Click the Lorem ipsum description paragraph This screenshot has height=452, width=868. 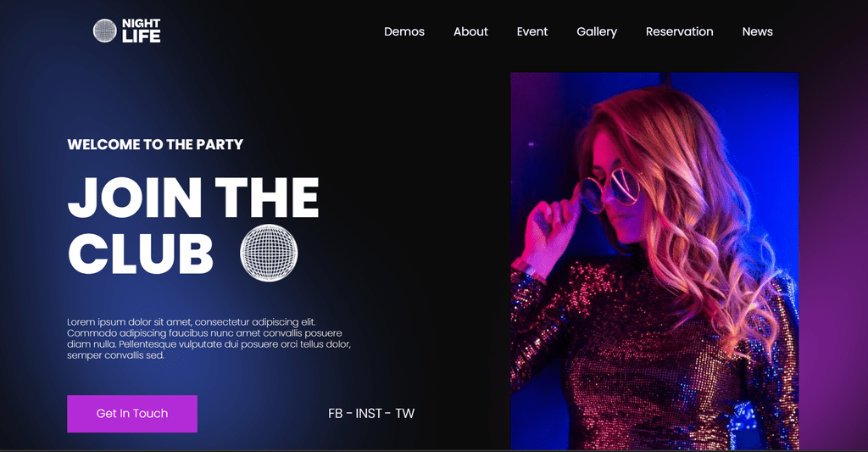click(209, 338)
